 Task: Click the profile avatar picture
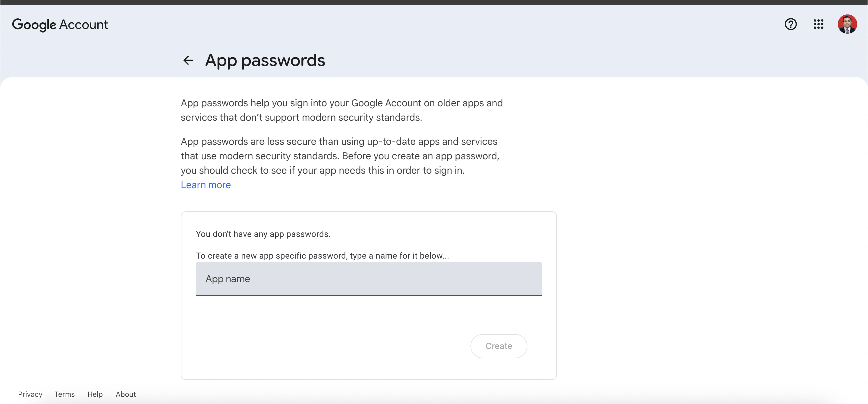pyautogui.click(x=847, y=24)
